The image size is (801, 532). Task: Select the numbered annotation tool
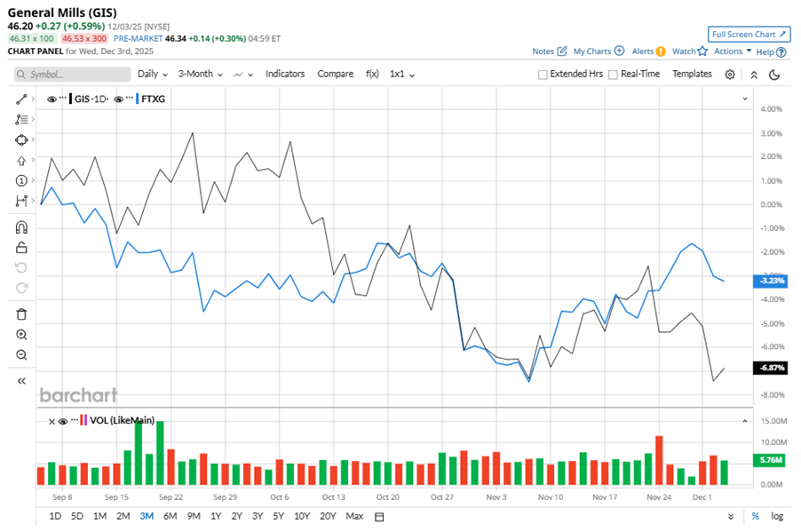coord(21,180)
